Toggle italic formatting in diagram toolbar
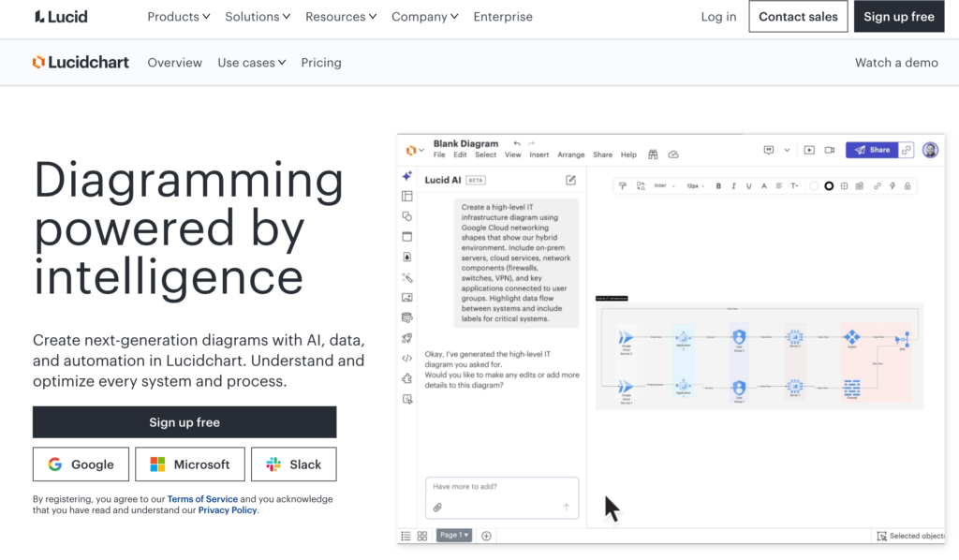959x560 pixels. coord(734,185)
